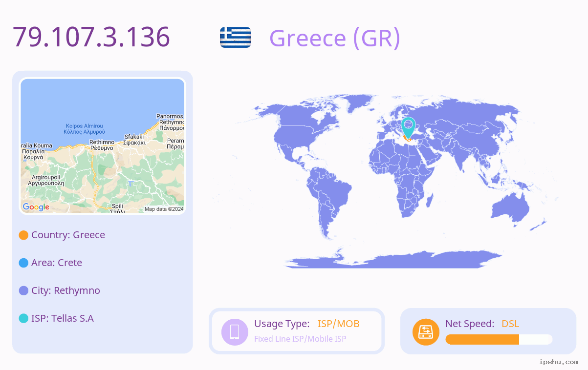Click the DSL net speed value
Image resolution: width=588 pixels, height=370 pixels.
tap(510, 324)
